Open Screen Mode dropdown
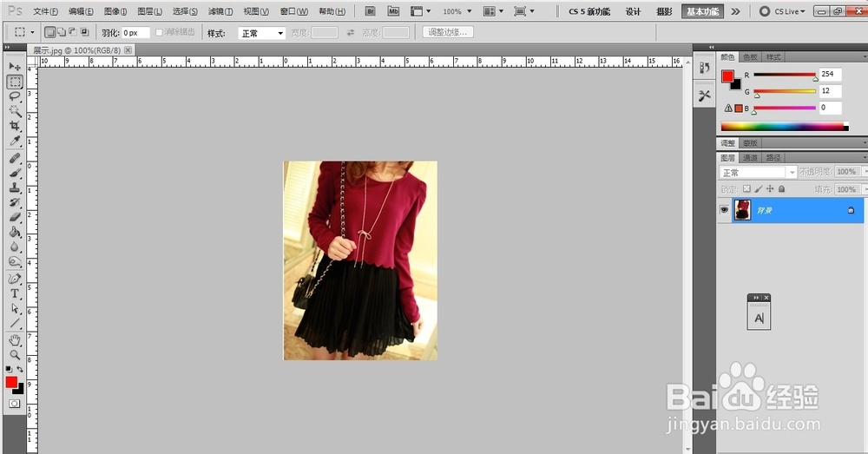The width and height of the screenshot is (868, 454). click(523, 11)
